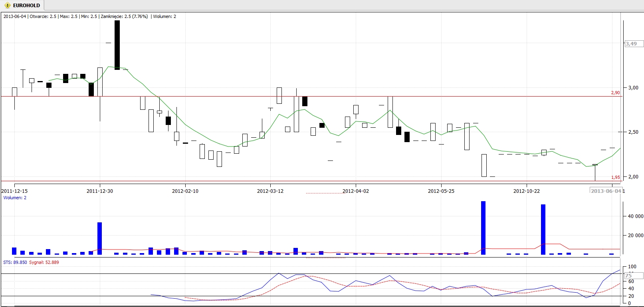The image size is (644, 307).
Task: Click the yellow icon on EUROHOLD tab
Action: (x=7, y=5)
